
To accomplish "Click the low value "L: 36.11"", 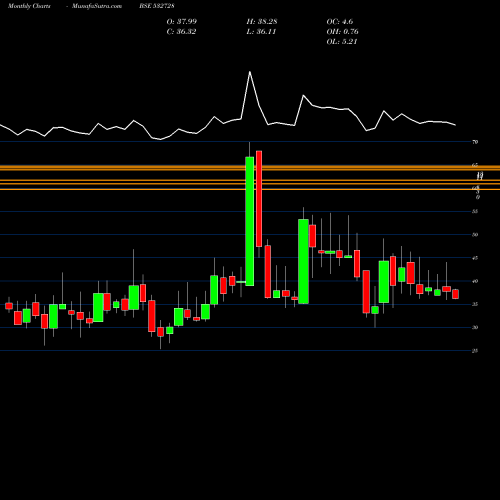I will pyautogui.click(x=261, y=32).
